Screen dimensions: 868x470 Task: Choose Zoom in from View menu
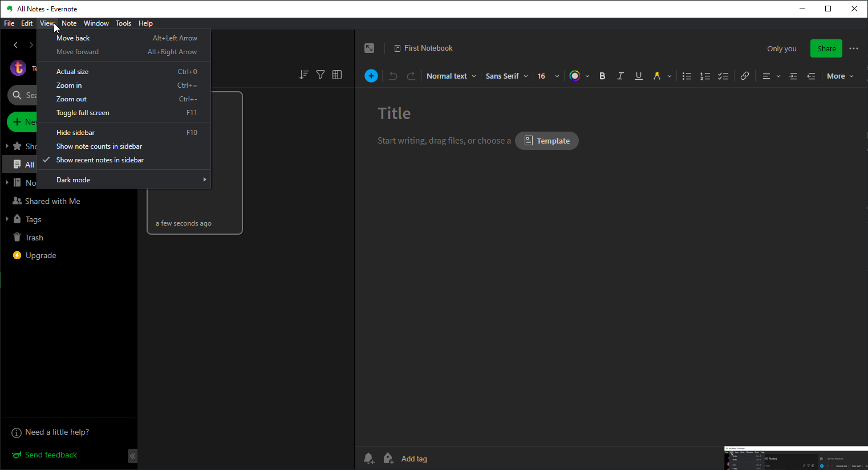69,85
